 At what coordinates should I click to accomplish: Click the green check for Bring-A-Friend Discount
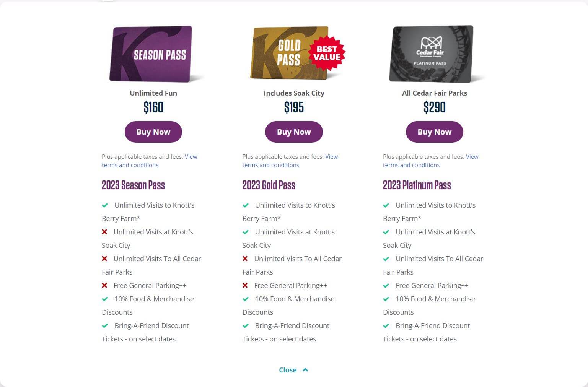105,326
